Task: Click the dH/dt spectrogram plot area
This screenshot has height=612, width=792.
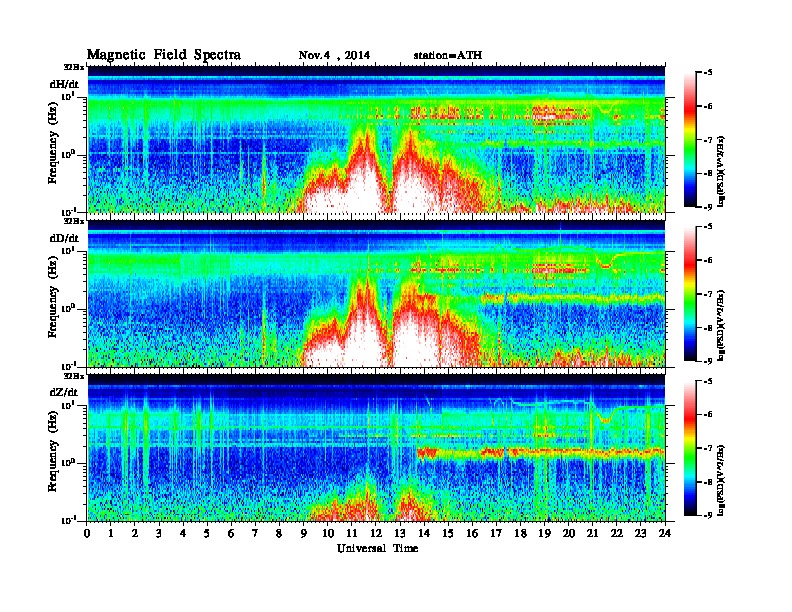Action: [x=376, y=139]
